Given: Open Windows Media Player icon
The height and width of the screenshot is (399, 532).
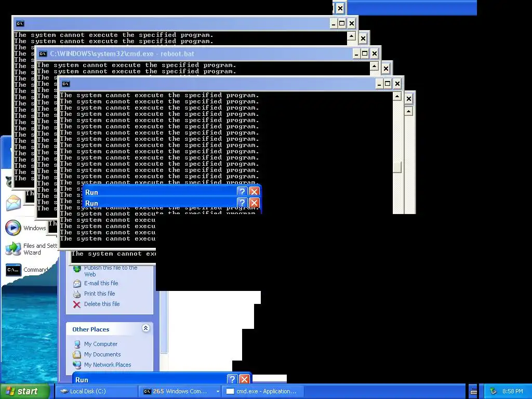Looking at the screenshot, I should (x=13, y=228).
